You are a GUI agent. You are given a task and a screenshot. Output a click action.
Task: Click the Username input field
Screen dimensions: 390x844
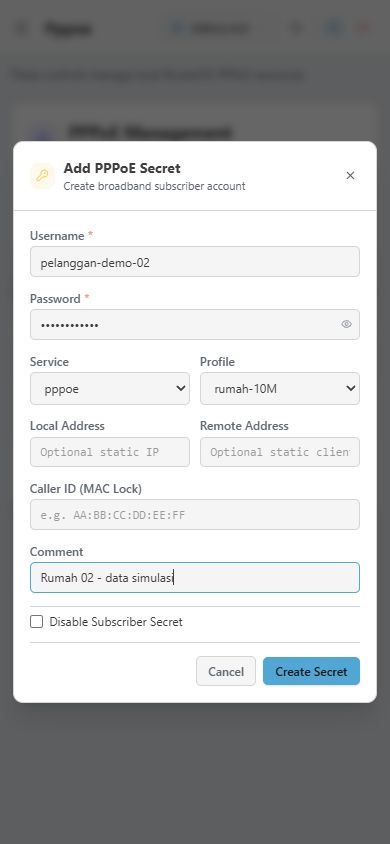click(x=195, y=262)
